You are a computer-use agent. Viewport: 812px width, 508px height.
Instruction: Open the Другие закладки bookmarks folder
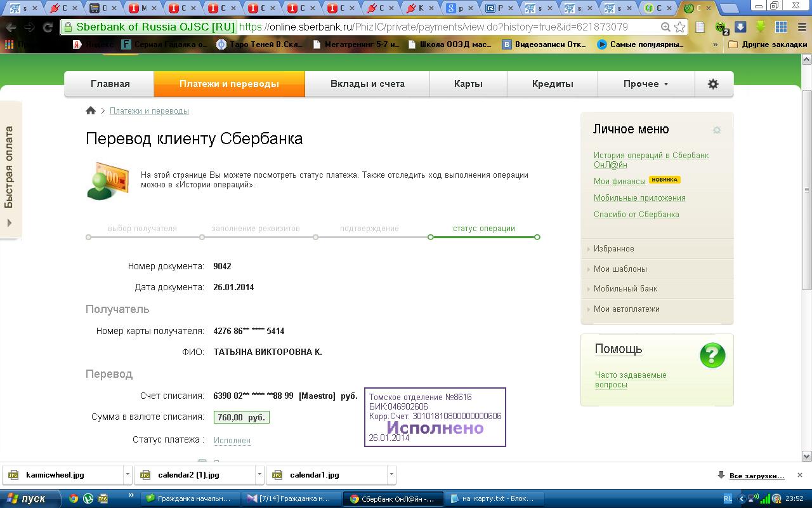click(x=768, y=44)
